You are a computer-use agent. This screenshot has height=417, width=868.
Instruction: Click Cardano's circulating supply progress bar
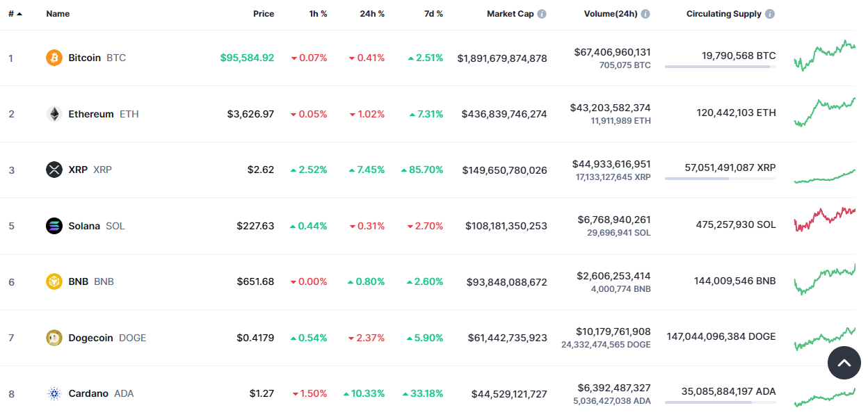(721, 402)
